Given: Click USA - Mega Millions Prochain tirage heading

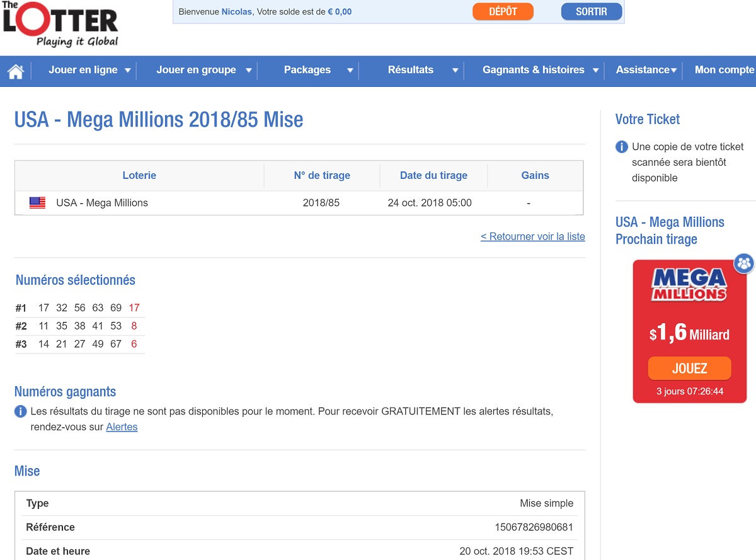Looking at the screenshot, I should click(670, 231).
